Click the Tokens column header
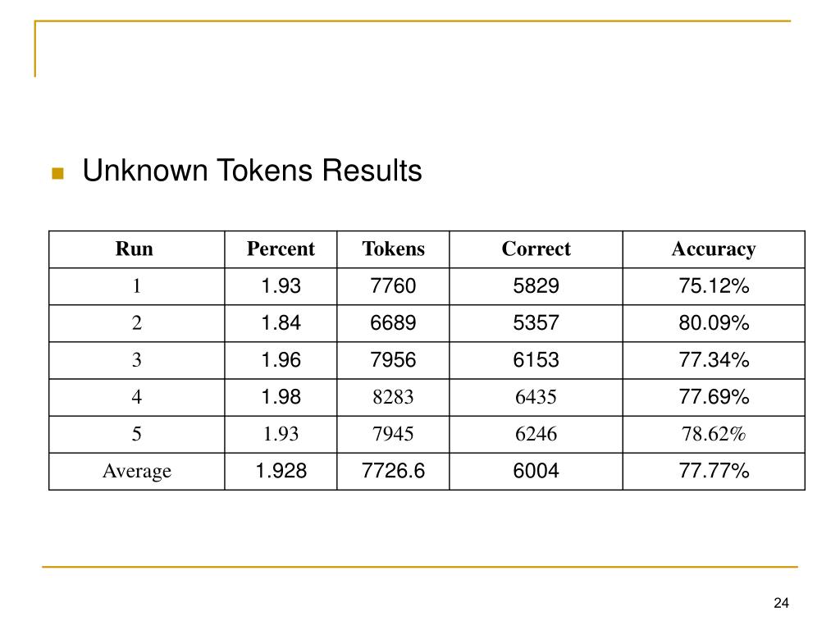This screenshot has height=630, width=840. (x=393, y=249)
